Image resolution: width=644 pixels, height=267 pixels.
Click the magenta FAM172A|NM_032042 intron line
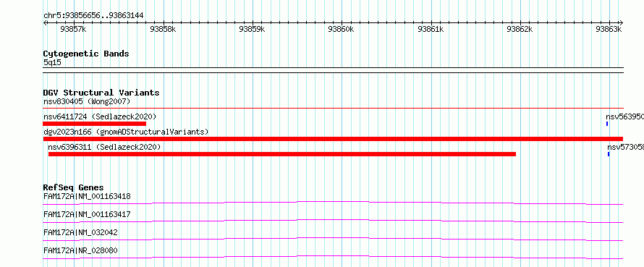(333, 239)
